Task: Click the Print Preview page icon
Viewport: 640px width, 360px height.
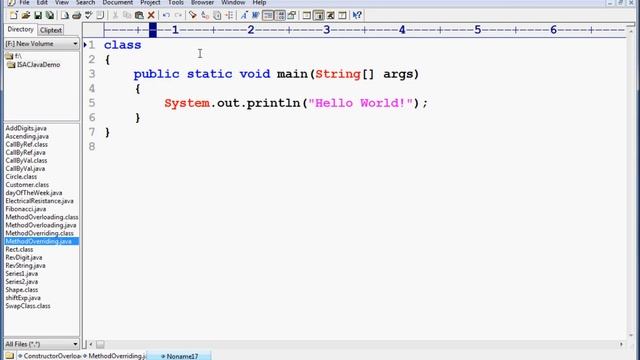Action: pyautogui.click(x=64, y=16)
